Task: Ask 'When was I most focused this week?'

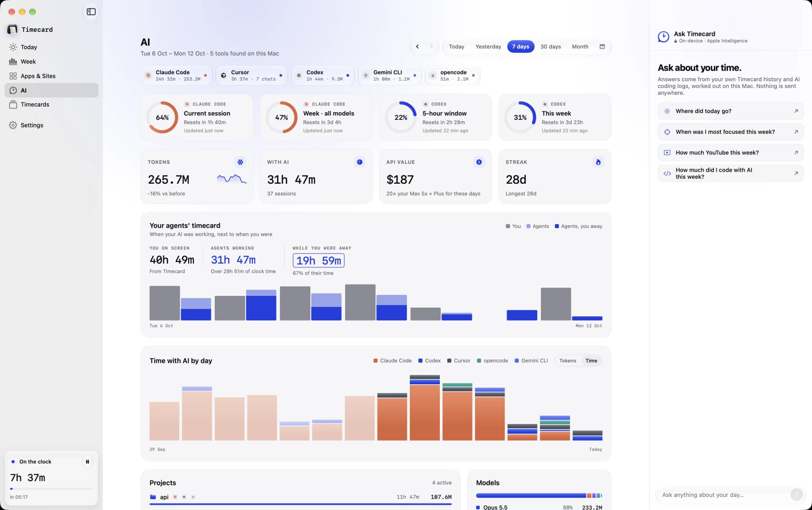Action: tap(730, 132)
